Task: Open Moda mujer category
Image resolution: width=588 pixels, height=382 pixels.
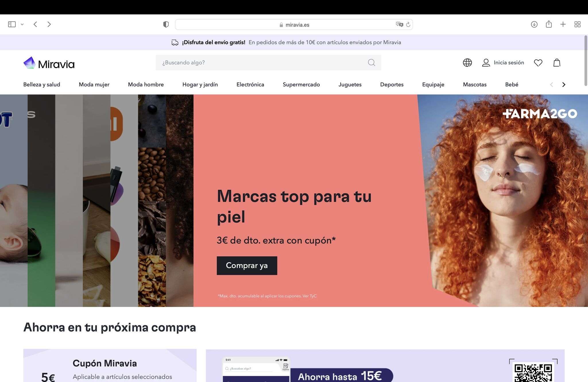Action: click(94, 84)
